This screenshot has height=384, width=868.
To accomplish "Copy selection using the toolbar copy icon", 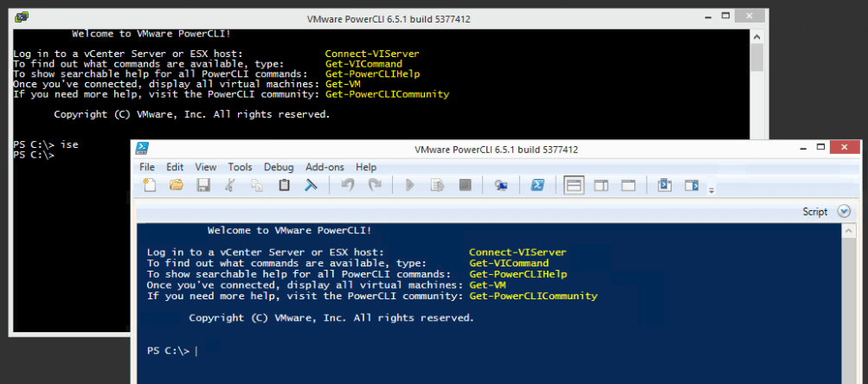I will pos(257,185).
